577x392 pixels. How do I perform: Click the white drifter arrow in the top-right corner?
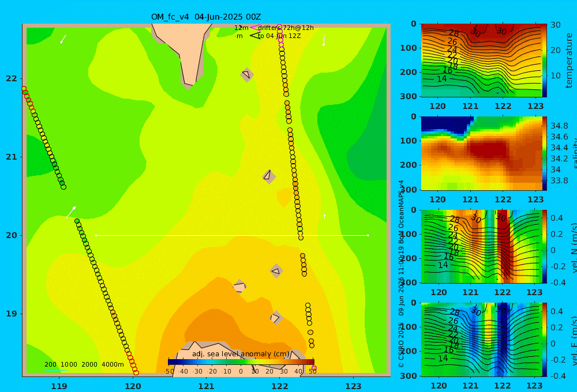tap(324, 40)
